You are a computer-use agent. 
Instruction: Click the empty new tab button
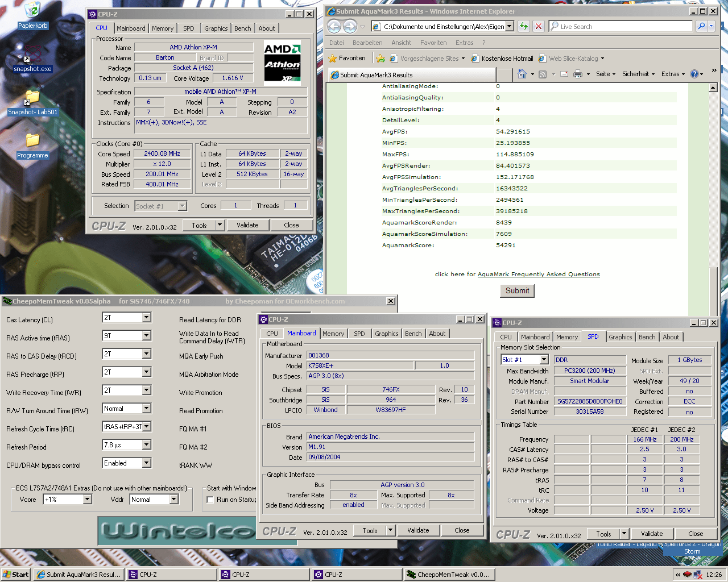[x=504, y=74]
